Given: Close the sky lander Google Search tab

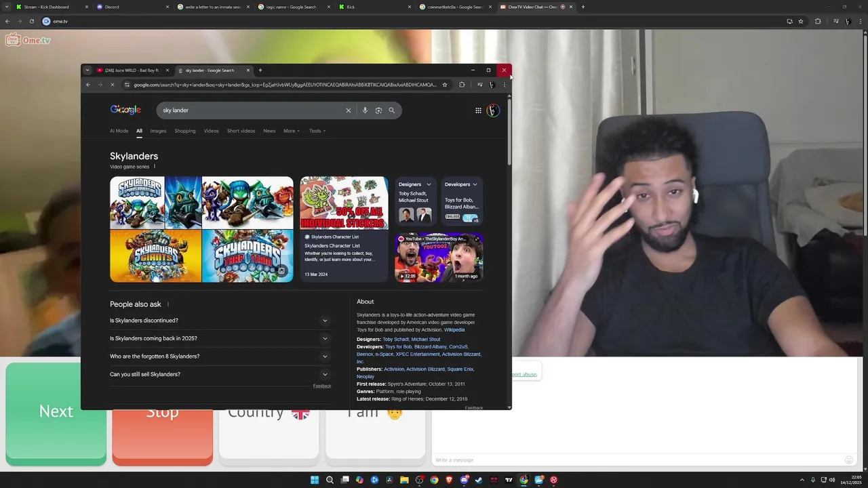Looking at the screenshot, I should 248,70.
